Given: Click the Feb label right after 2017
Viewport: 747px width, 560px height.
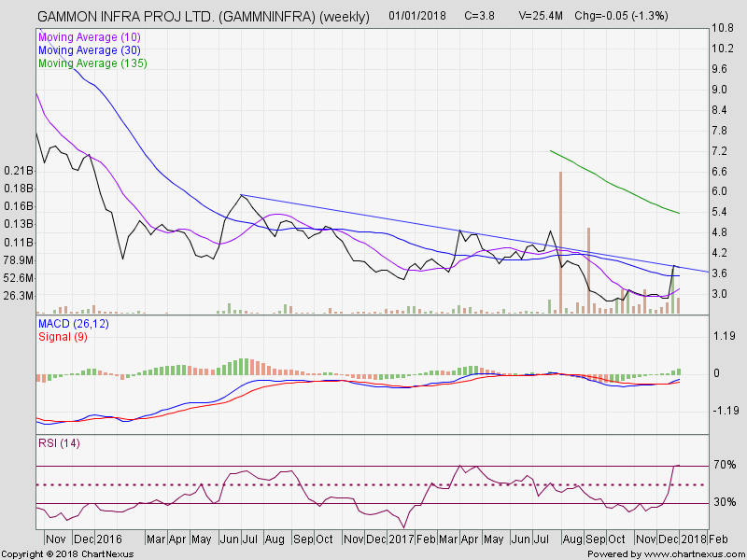Looking at the screenshot, I should tap(426, 539).
